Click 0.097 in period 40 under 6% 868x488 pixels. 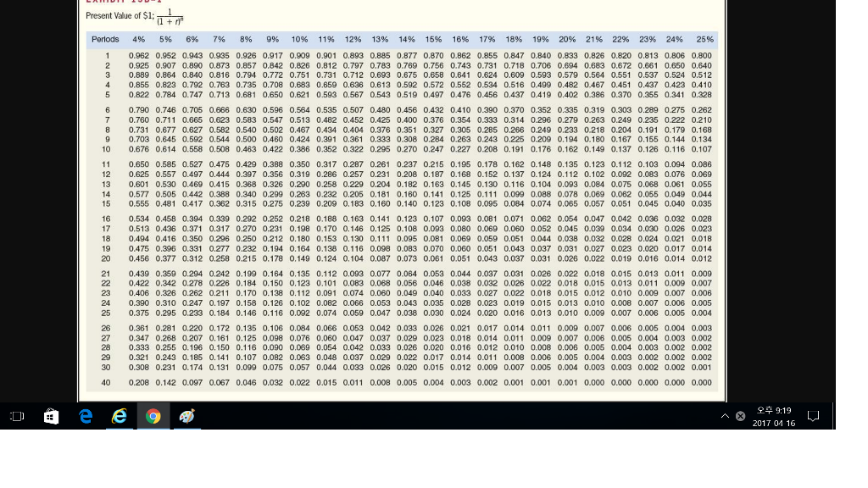[x=192, y=382]
